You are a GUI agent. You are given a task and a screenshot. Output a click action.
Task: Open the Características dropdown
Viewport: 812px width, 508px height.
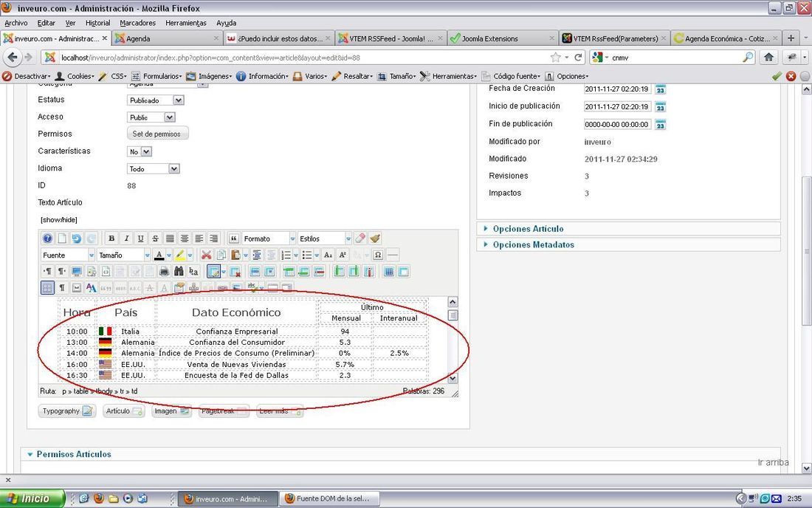tap(140, 151)
